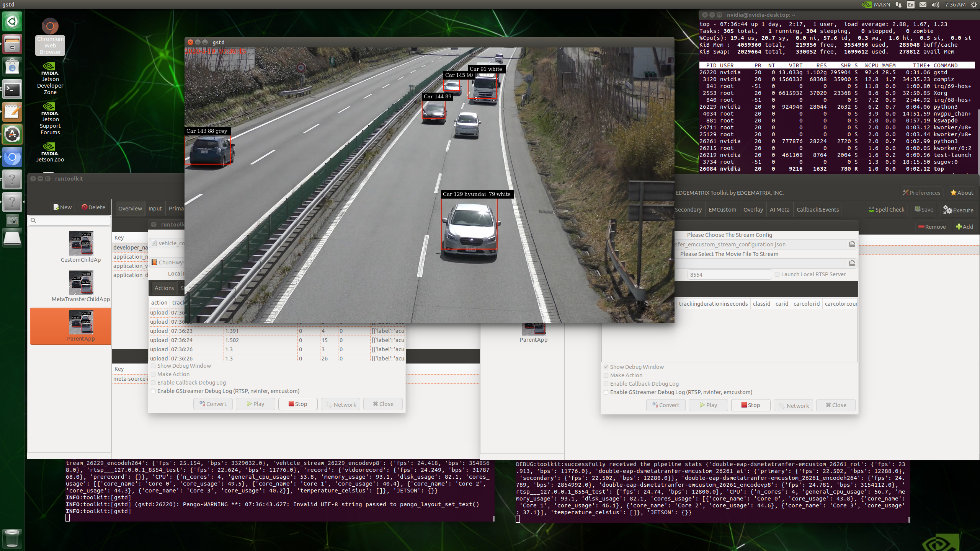Click Network in the right runtoolkit dialog
The image size is (980, 551).
[793, 405]
